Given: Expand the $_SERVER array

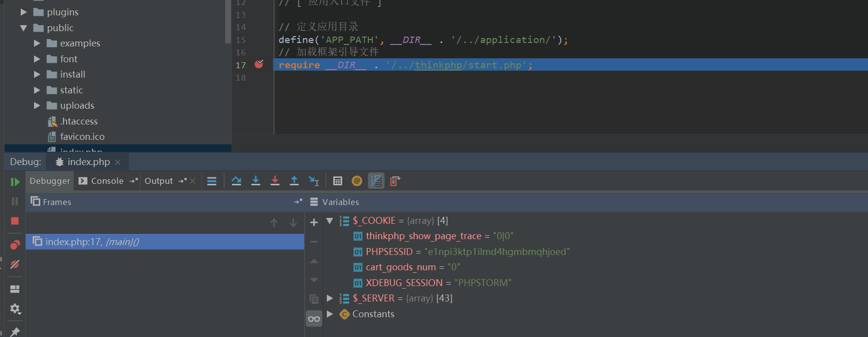Looking at the screenshot, I should coord(330,298).
